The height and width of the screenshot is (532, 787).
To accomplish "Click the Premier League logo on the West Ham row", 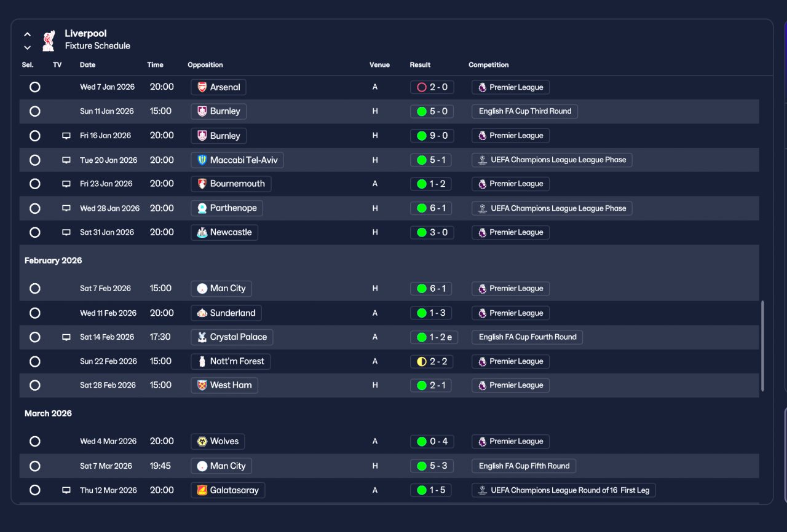I will click(x=482, y=385).
